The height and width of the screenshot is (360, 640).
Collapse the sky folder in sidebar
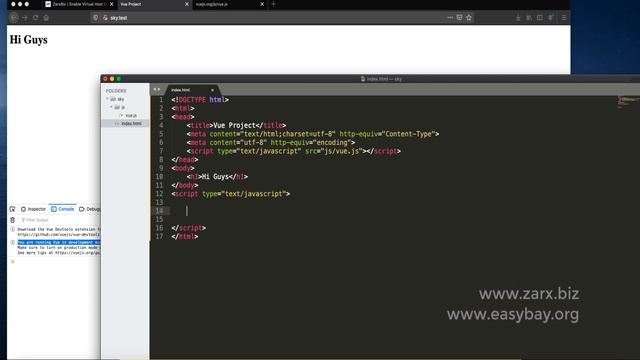pos(108,99)
